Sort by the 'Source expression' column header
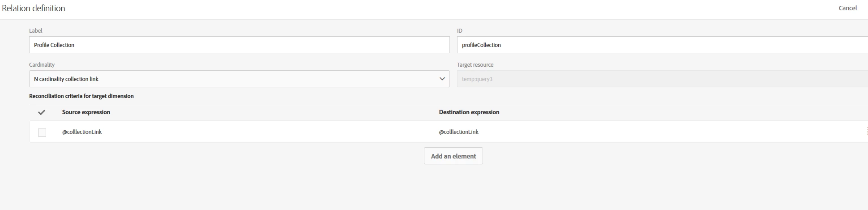The width and height of the screenshot is (868, 210). tap(86, 112)
